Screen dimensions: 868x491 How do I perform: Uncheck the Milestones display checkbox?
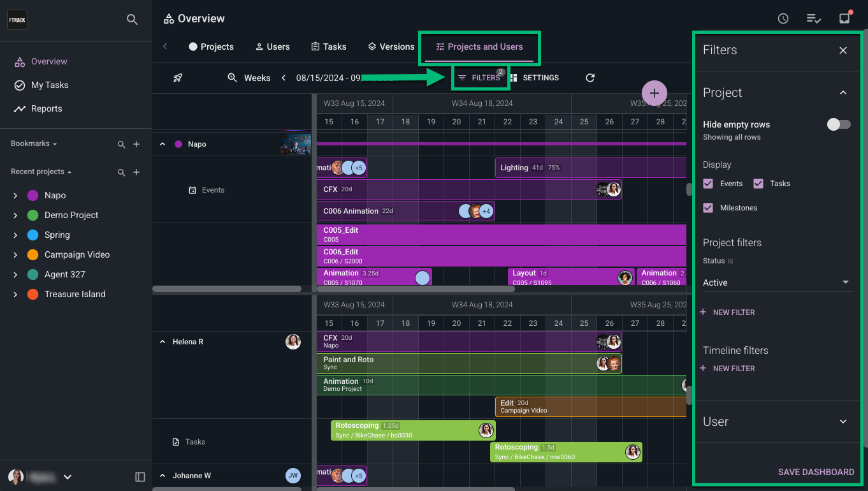pyautogui.click(x=708, y=208)
